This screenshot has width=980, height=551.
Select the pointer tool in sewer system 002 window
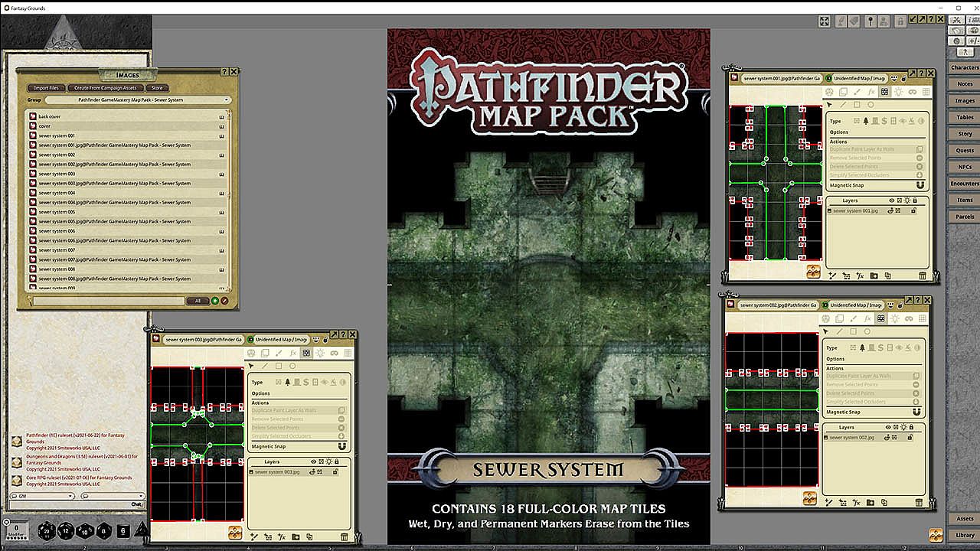[825, 331]
